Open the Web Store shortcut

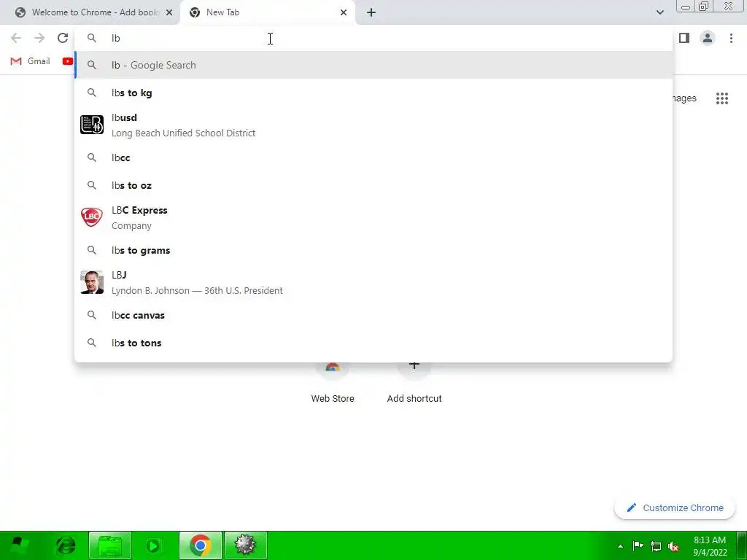click(333, 384)
